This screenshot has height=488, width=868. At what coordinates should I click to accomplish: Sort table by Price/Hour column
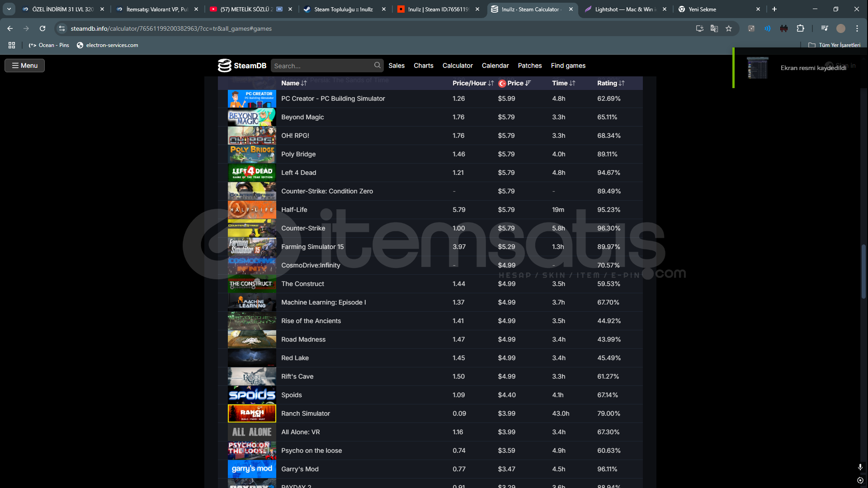[473, 83]
